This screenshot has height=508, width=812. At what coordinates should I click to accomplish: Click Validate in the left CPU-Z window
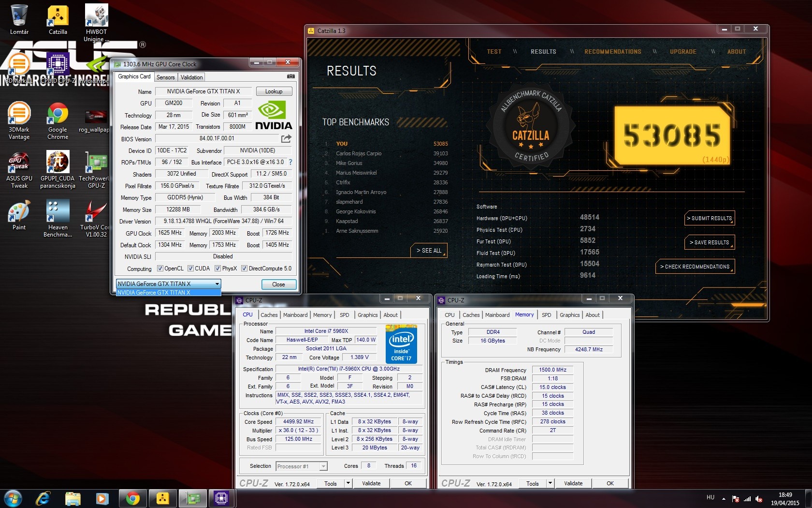click(x=371, y=483)
